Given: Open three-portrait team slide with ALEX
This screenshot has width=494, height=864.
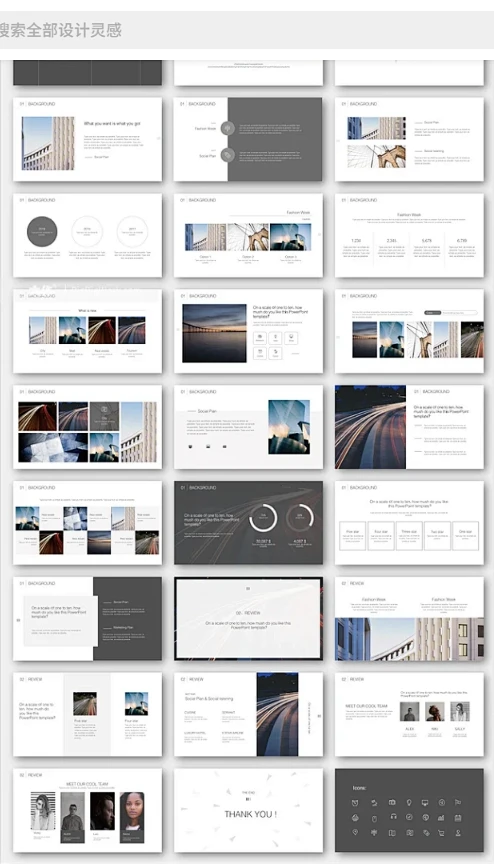Looking at the screenshot, I should 409,715.
